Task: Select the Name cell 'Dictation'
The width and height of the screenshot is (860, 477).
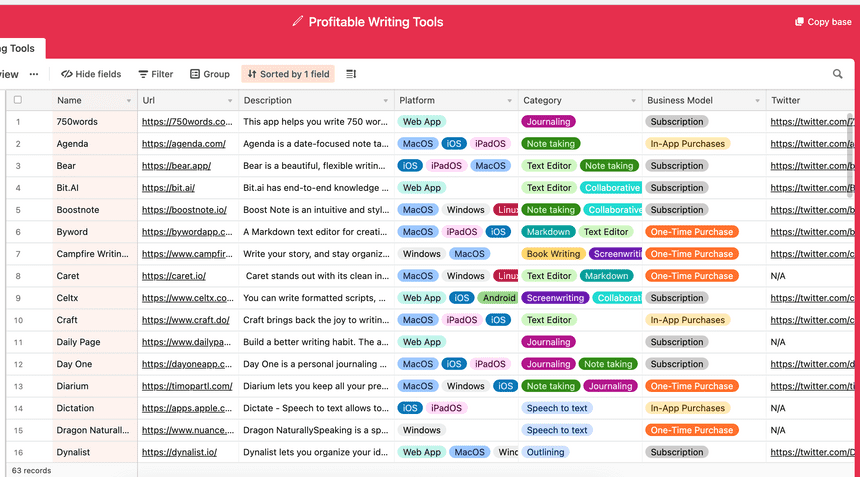Action: pos(94,408)
